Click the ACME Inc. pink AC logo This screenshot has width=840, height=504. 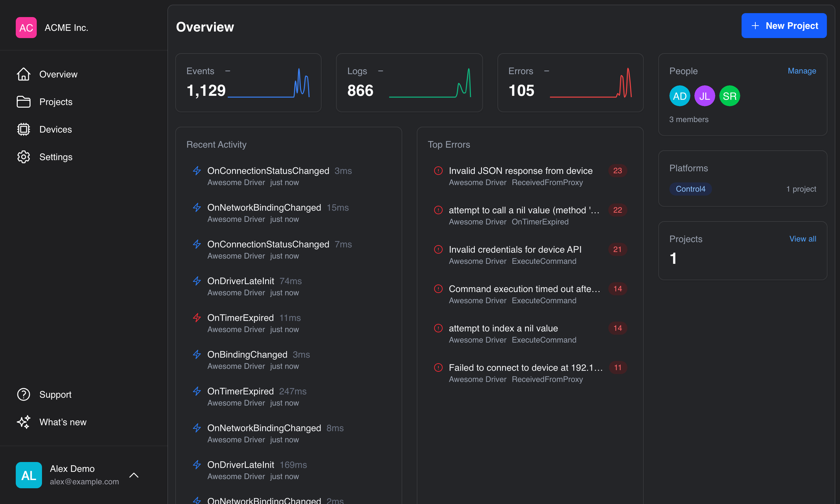(x=26, y=28)
